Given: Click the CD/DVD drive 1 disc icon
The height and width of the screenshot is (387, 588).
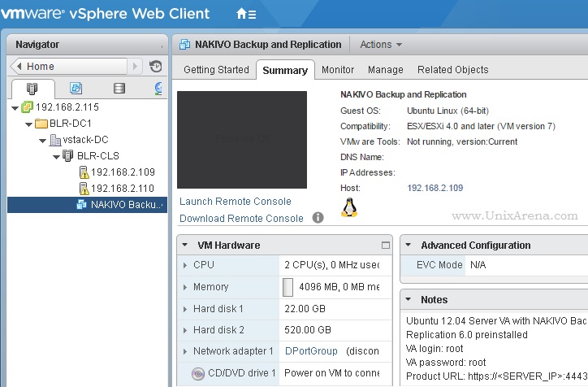Looking at the screenshot, I should click(198, 373).
